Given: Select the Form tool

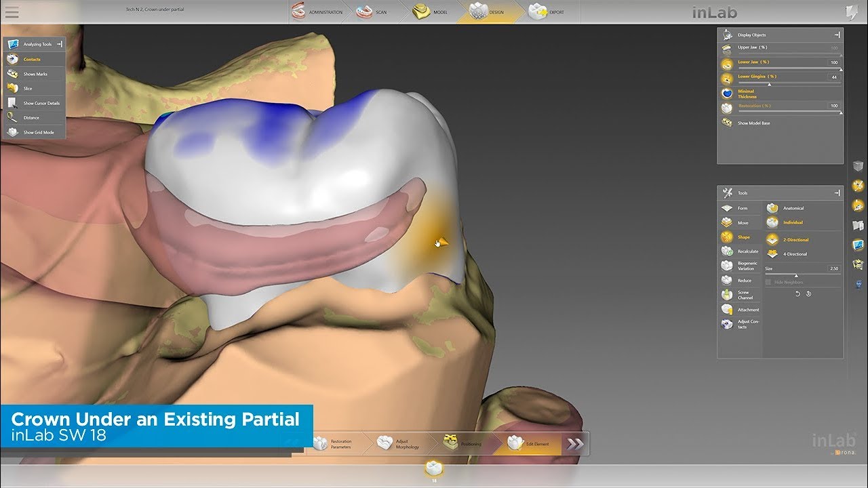Looking at the screenshot, I should (x=739, y=208).
